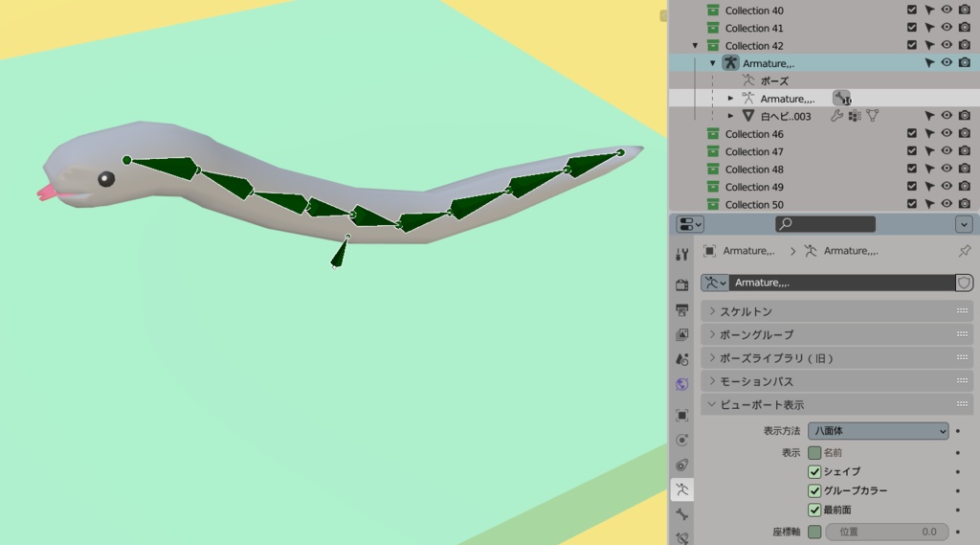Open the properties editor type dropdown
The image size is (980, 545).
click(690, 224)
